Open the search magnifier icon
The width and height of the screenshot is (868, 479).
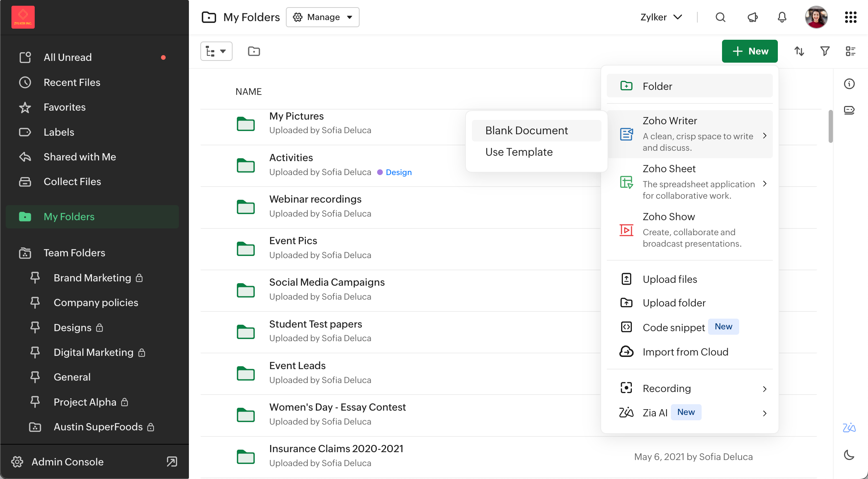(721, 17)
